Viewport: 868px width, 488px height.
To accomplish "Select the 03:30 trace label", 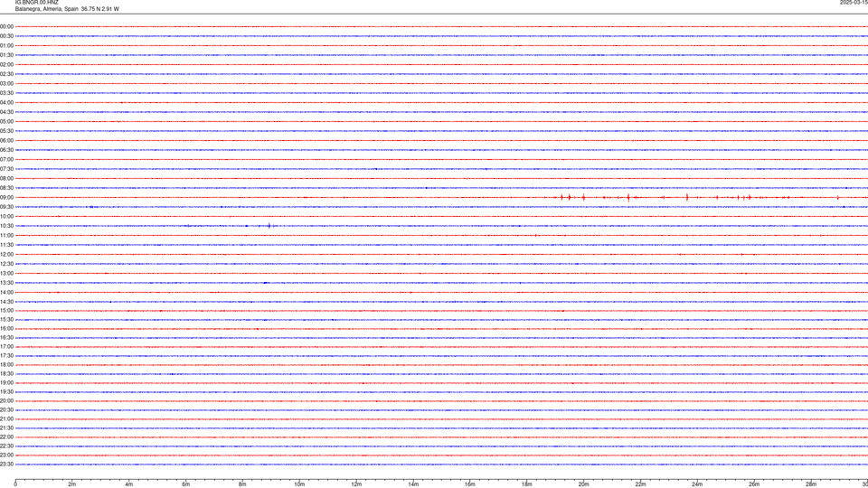I will (6, 93).
